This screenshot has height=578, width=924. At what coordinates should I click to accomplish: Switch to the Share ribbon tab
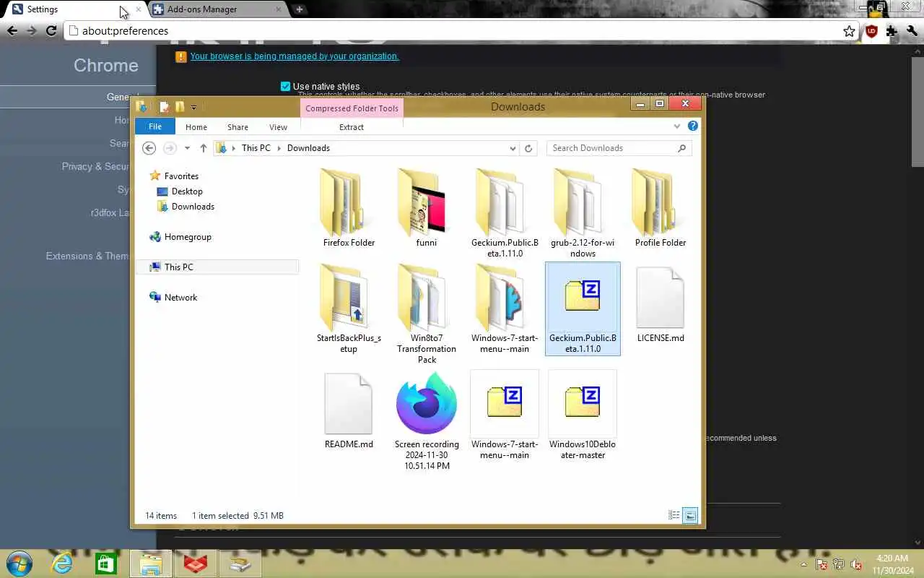click(x=237, y=127)
